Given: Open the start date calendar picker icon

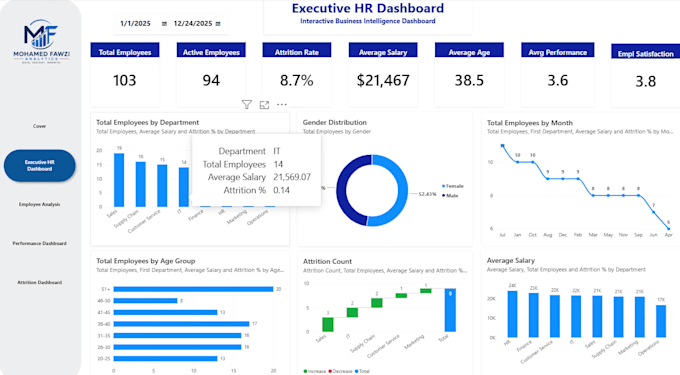Looking at the screenshot, I should tap(164, 24).
